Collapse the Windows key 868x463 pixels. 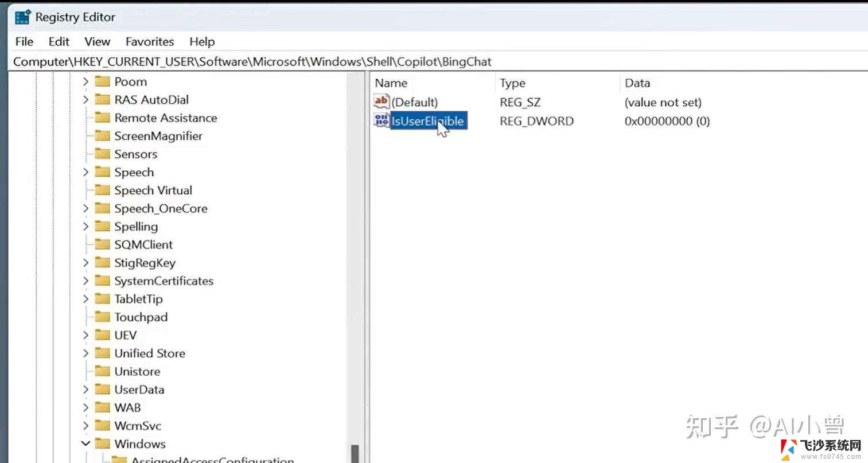pyautogui.click(x=85, y=444)
